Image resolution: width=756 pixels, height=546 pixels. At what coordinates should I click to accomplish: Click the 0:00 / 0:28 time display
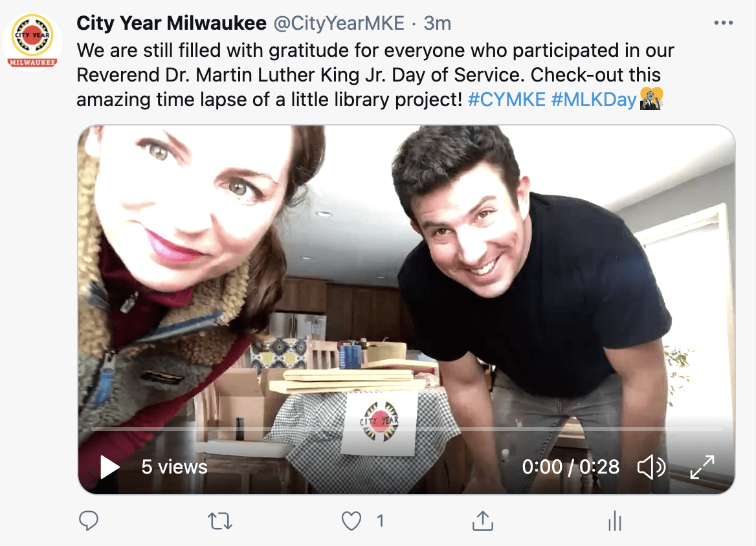click(x=570, y=467)
